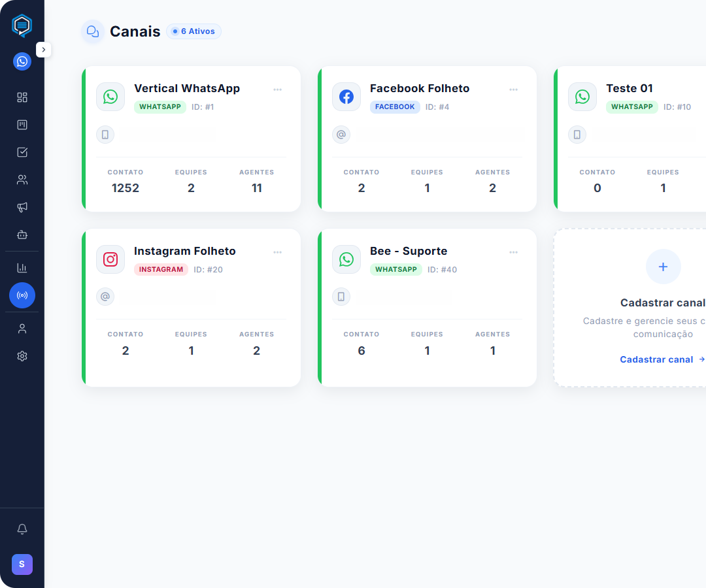Open the user avatar labeled S
The height and width of the screenshot is (588, 706).
click(x=22, y=564)
